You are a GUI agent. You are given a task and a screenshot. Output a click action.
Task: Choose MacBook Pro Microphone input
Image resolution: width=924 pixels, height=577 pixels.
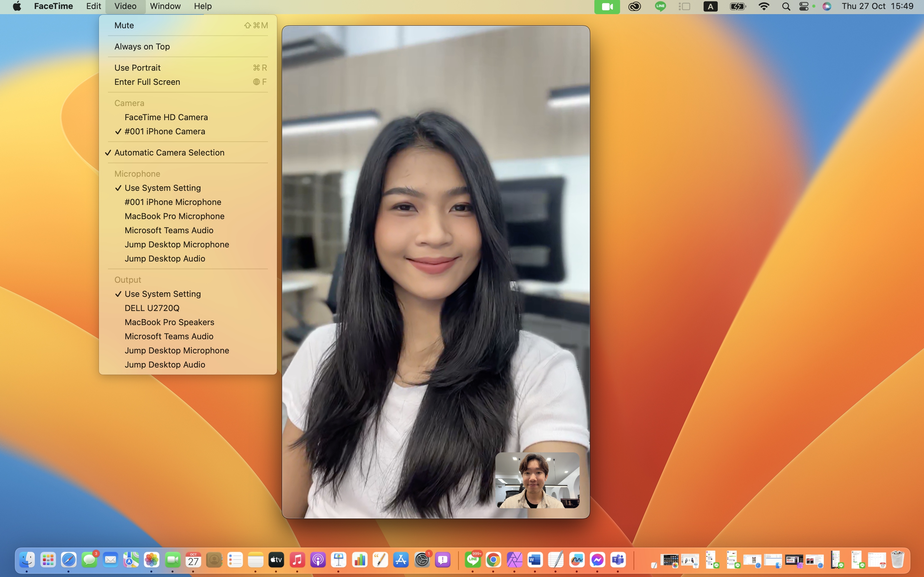[174, 216]
